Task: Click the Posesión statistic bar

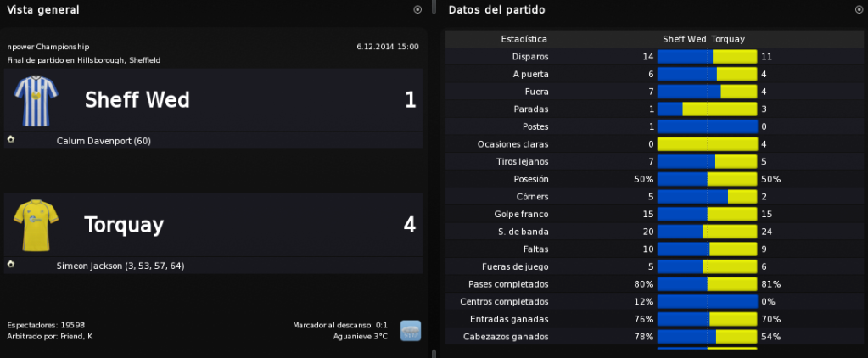Action: coord(707,179)
